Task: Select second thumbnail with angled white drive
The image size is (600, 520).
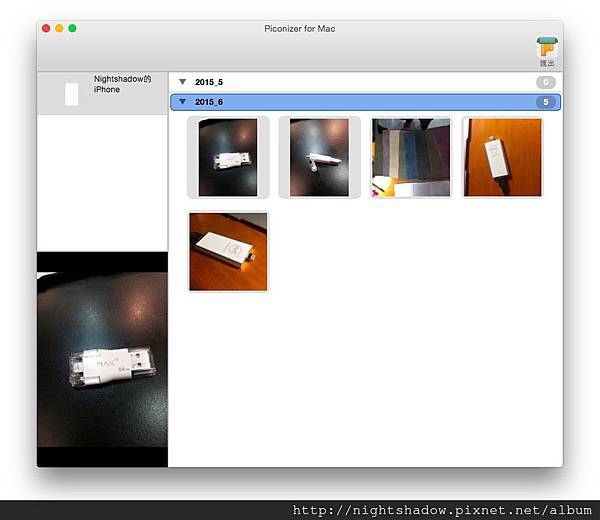Action: 319,157
